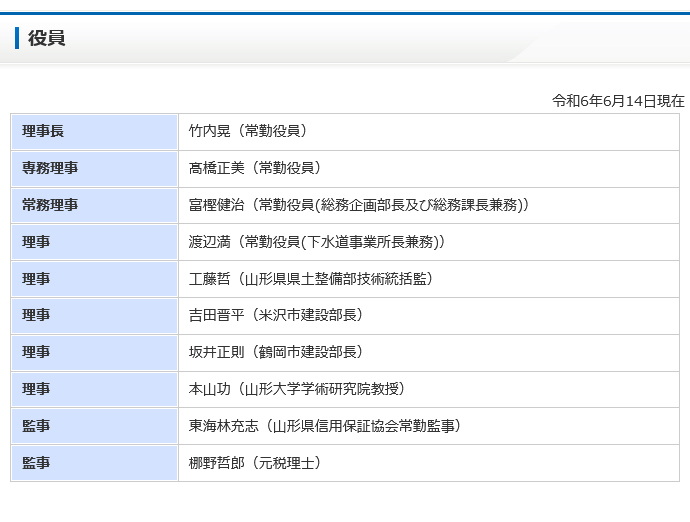Click the blue bar beside 役員 heading
This screenshot has height=522, width=690.
click(x=17, y=38)
